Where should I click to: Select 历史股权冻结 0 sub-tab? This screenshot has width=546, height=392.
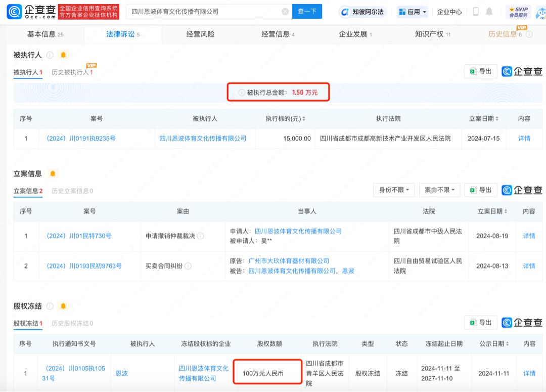coord(72,323)
